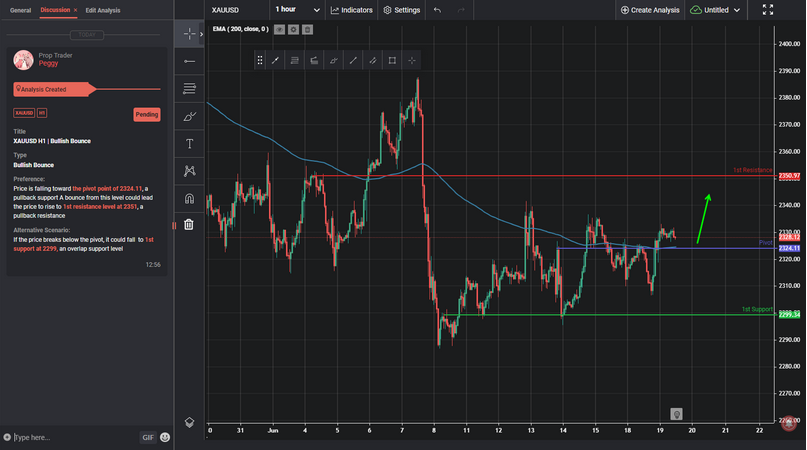Click the trader name Peggy
This screenshot has height=450, width=807.
48,63
